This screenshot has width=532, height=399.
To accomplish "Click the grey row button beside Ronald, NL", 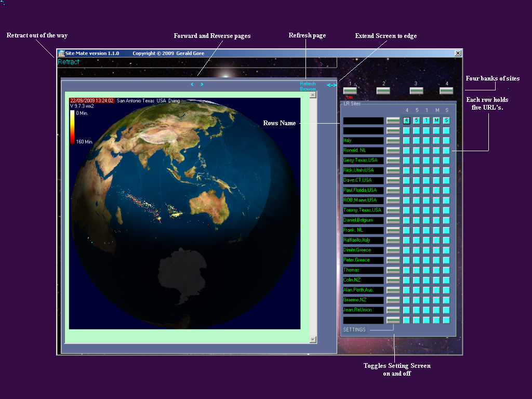I will coord(393,150).
